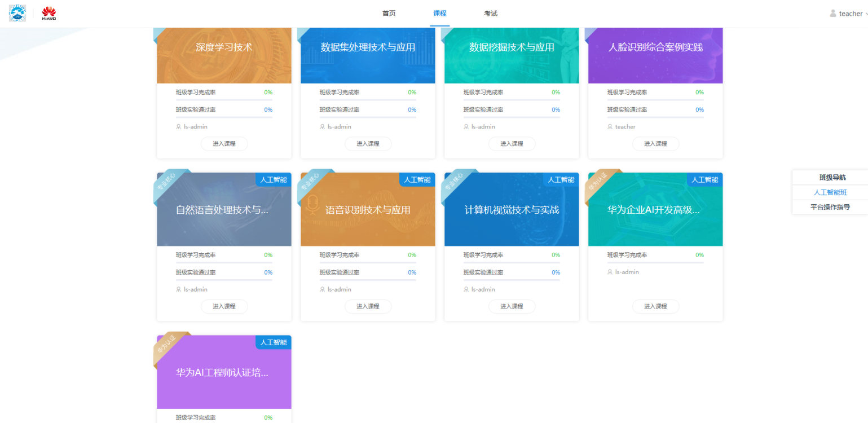Click the teacher person icon under 人脸识别综合案例实践

(x=610, y=127)
